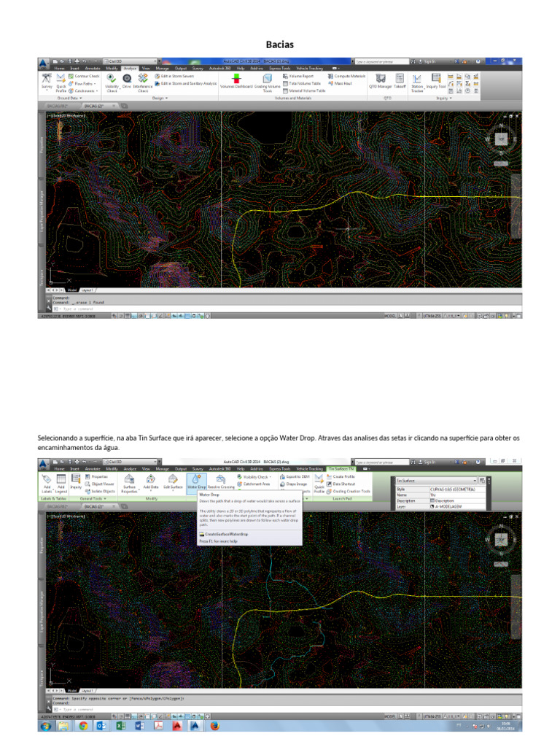Image resolution: width=560 pixels, height=747 pixels.
Task: Toggle the MODEL space button in lower status bar
Action: pyautogui.click(x=389, y=716)
